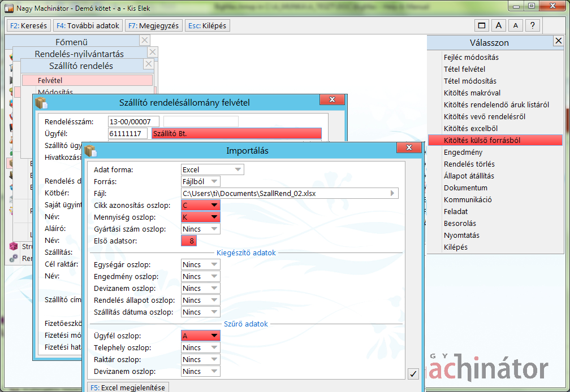Close the Főmenü panel
The image size is (570, 392).
coord(144,40)
